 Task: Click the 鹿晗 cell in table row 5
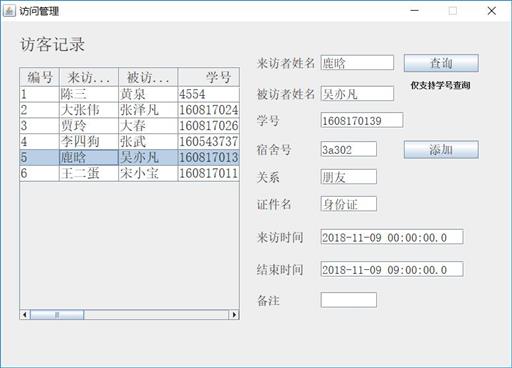pos(89,157)
